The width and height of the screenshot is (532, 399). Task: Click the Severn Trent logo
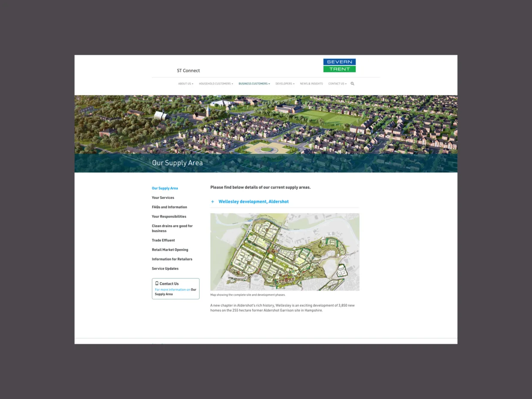(x=339, y=66)
